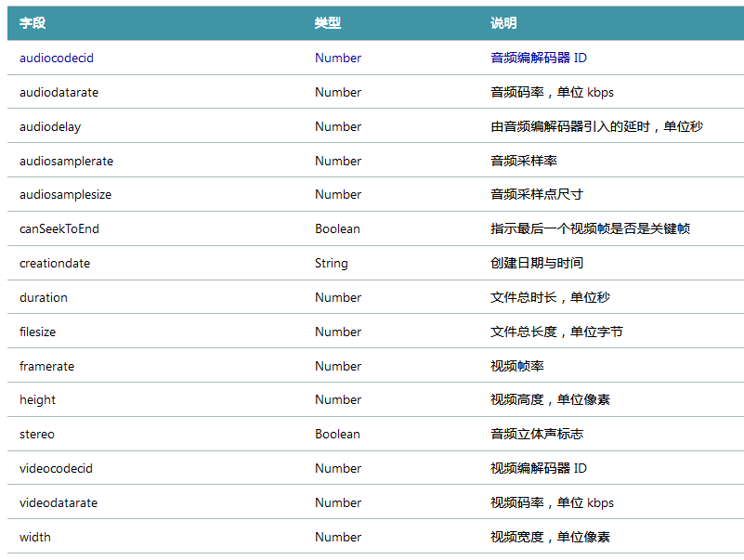Viewport: 744px width, 560px height.
Task: Click the duration field name
Action: 44,297
